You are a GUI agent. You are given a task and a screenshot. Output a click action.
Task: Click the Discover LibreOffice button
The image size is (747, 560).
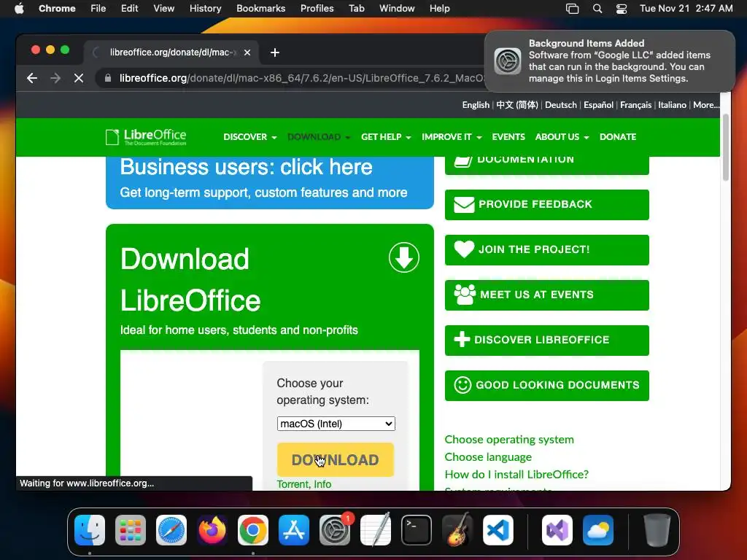click(x=547, y=341)
